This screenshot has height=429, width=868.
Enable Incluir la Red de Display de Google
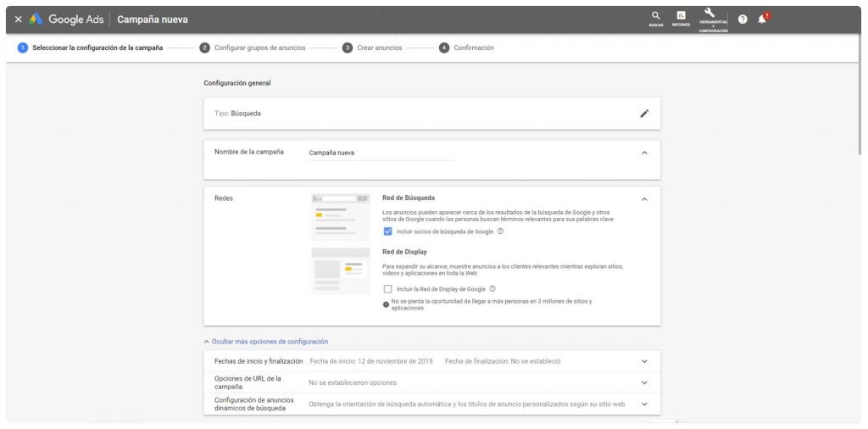point(387,289)
